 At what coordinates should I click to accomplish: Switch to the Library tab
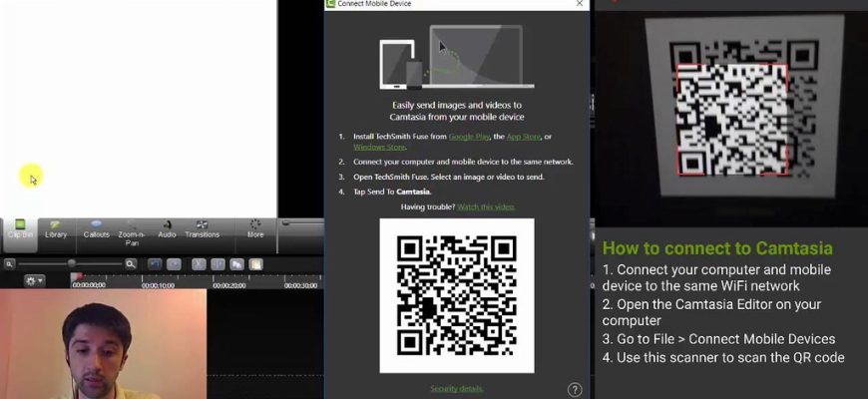[x=56, y=228]
